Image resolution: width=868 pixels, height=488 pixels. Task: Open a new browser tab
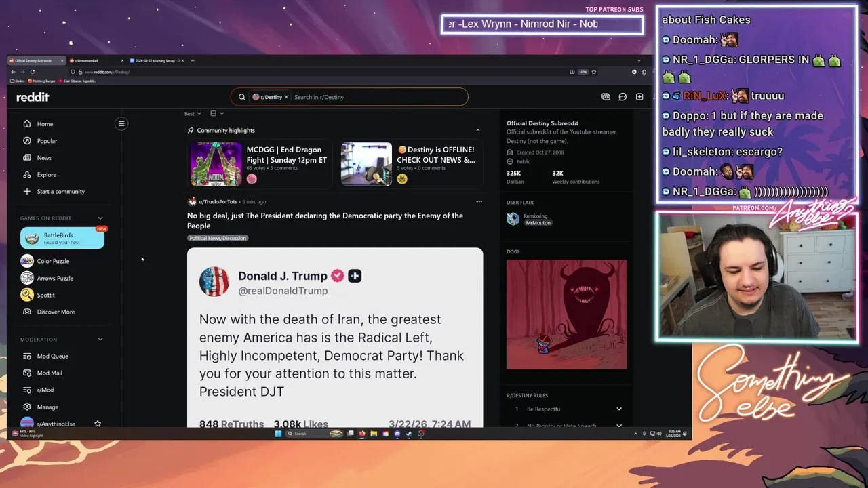193,60
